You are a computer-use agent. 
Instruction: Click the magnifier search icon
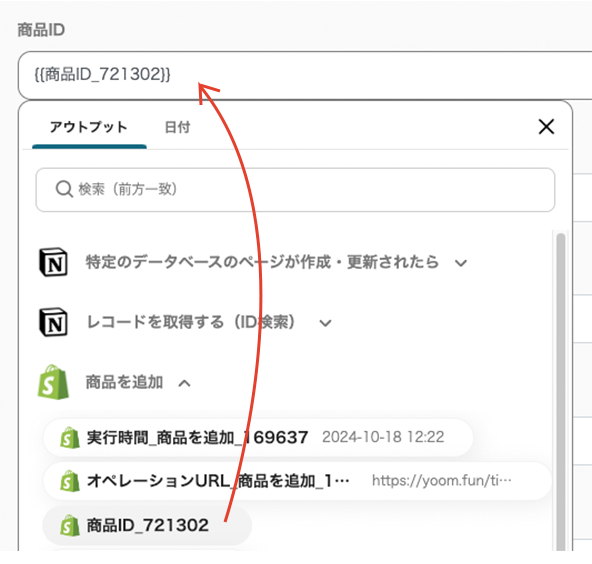point(64,189)
